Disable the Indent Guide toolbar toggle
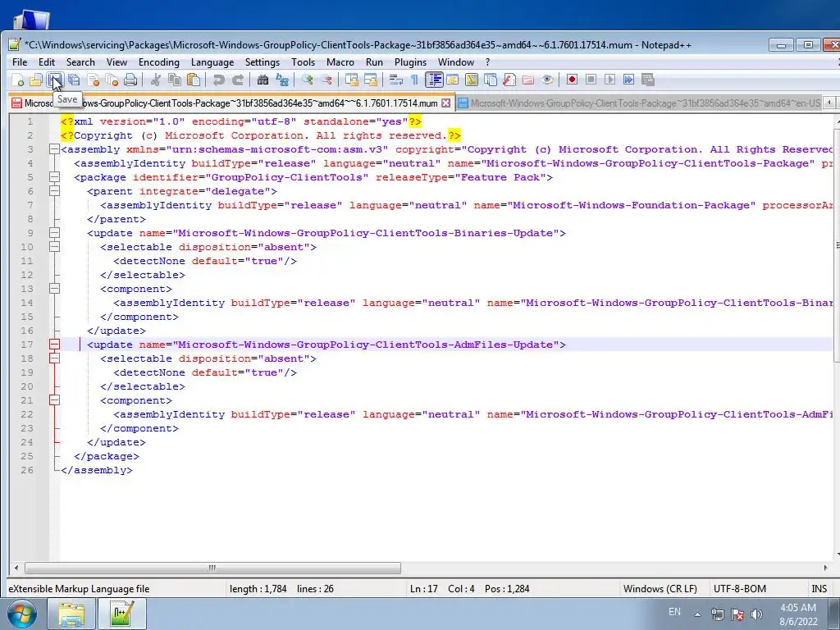 pos(434,80)
